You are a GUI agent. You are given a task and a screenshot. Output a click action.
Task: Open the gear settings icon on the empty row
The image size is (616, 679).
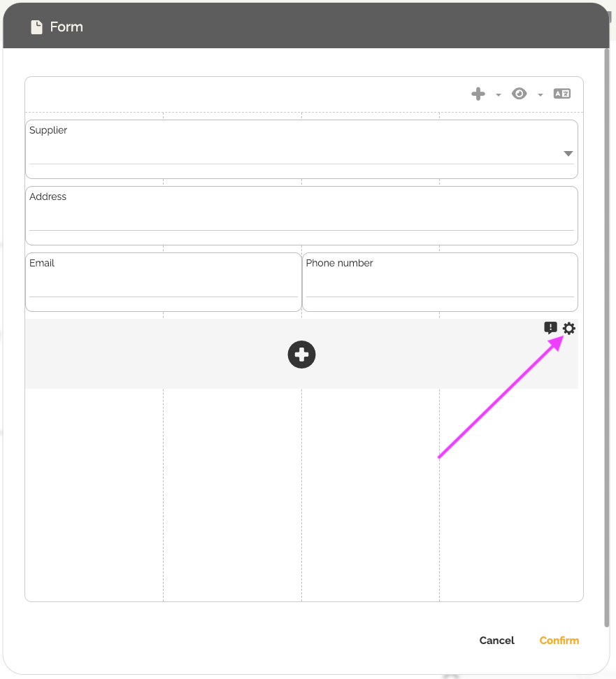pos(569,328)
